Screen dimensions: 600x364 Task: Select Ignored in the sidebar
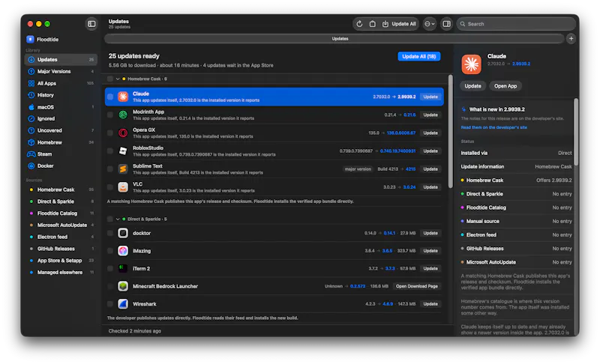coord(61,118)
